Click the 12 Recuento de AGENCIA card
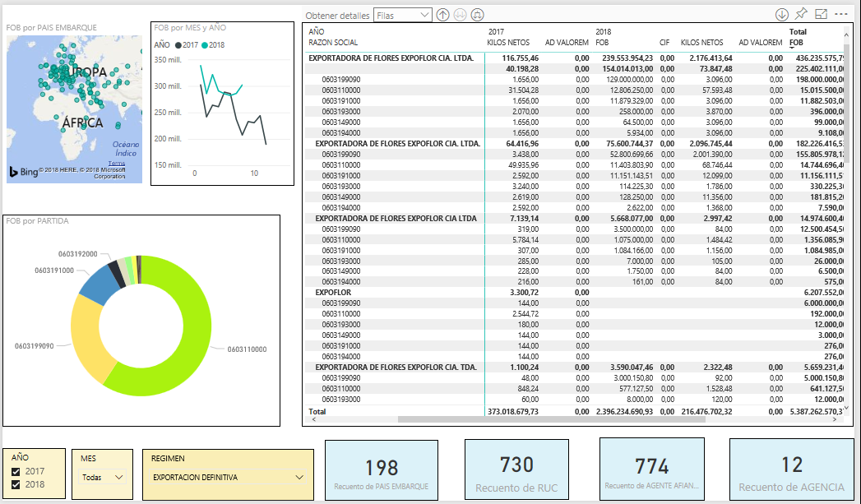This screenshot has width=861, height=504. point(791,470)
